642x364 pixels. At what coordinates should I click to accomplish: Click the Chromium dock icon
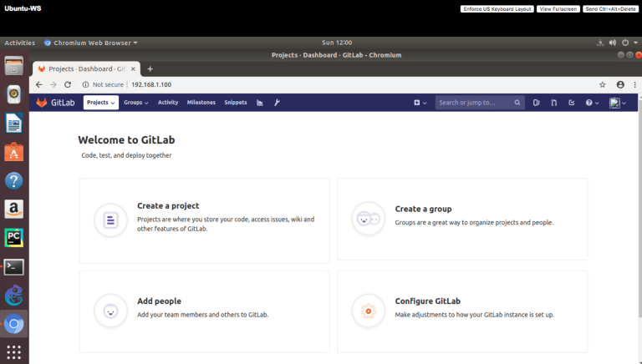tap(14, 324)
